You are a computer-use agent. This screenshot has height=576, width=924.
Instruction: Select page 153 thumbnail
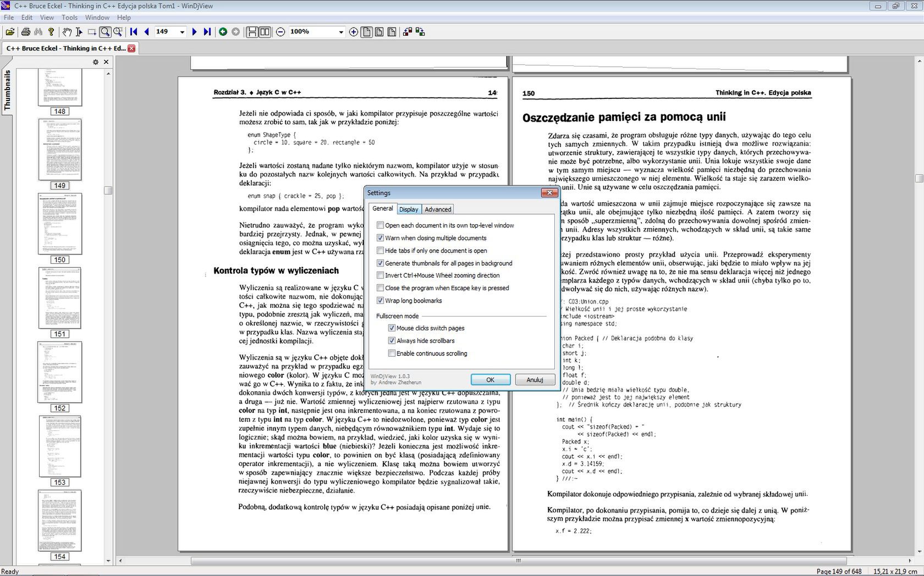(x=60, y=447)
